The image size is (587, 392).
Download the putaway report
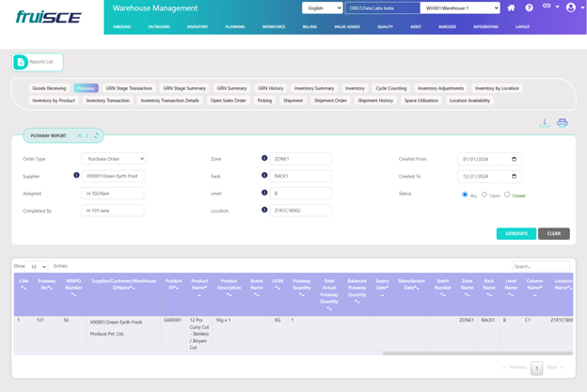(544, 123)
